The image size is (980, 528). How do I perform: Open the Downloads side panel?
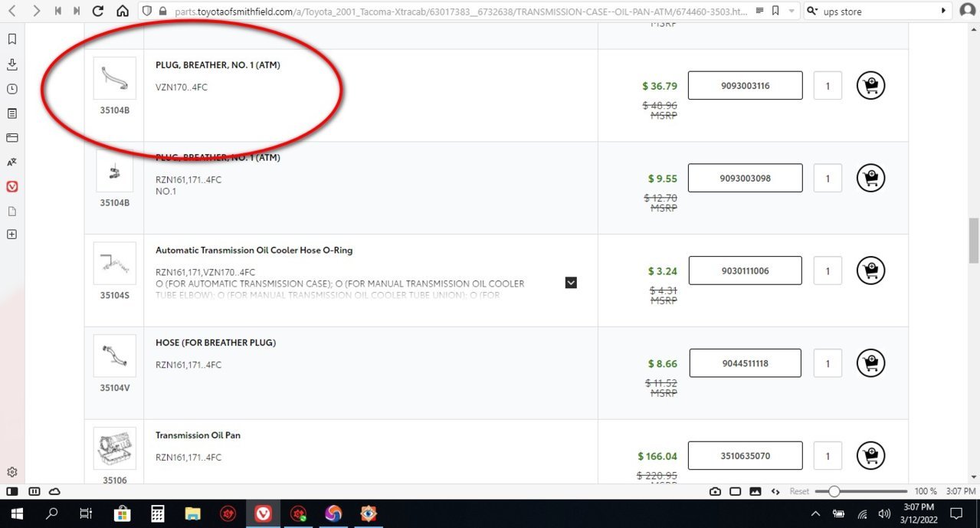[x=11, y=64]
